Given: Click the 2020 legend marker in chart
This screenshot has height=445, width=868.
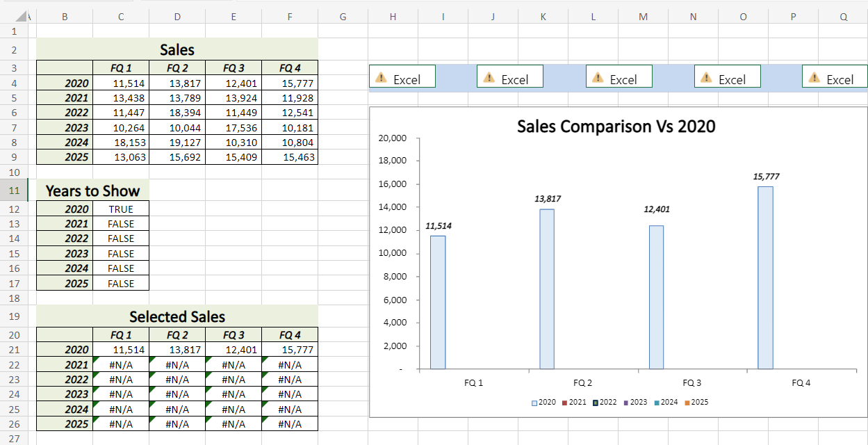Looking at the screenshot, I should pyautogui.click(x=534, y=403).
